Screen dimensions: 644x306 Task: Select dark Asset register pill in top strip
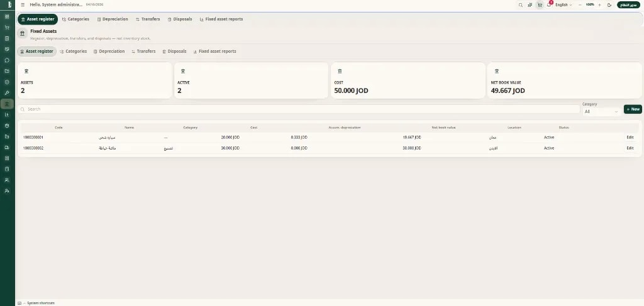click(x=37, y=19)
